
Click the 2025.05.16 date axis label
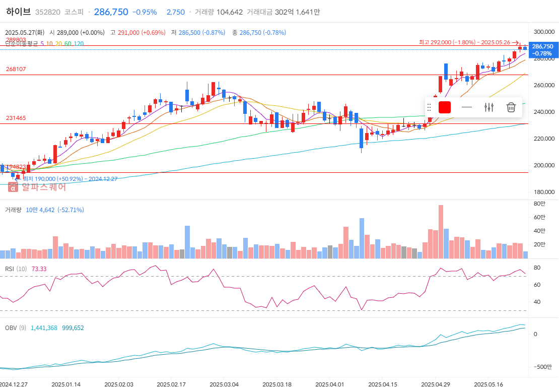point(488,384)
